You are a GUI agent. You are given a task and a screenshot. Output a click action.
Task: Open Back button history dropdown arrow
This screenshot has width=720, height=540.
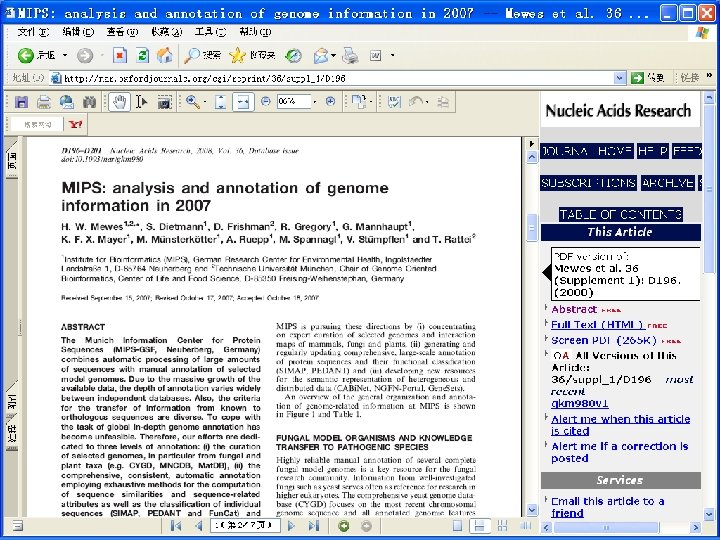point(65,56)
